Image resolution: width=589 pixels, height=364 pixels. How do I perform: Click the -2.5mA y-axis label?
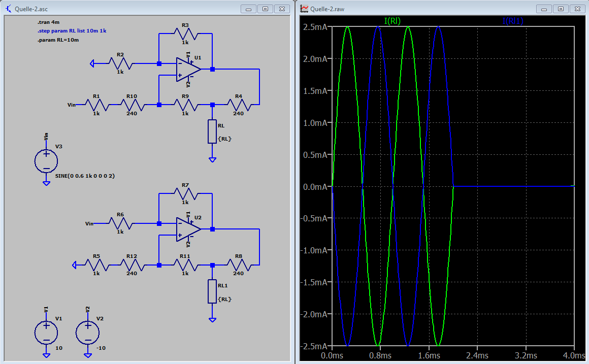click(x=314, y=346)
